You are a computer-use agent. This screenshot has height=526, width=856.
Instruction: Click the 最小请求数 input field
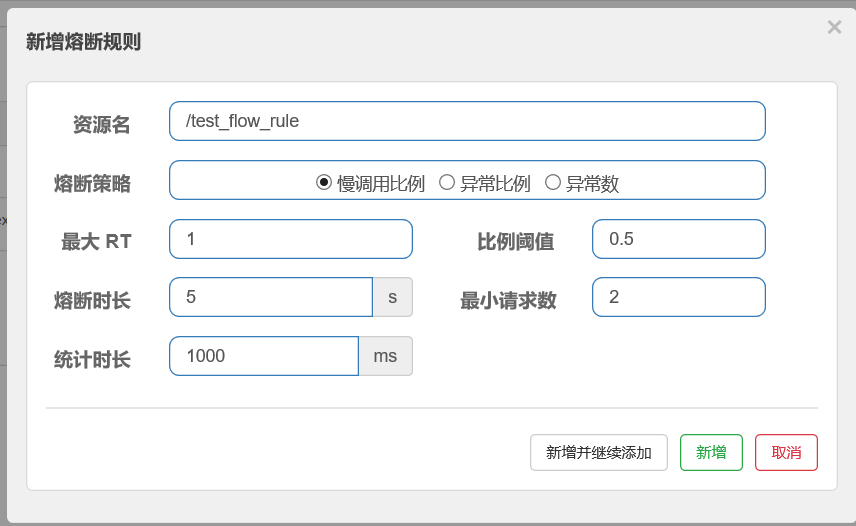(678, 297)
